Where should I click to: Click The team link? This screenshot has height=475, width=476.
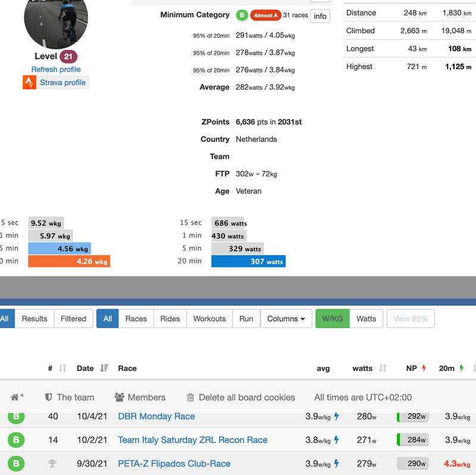pos(76,397)
